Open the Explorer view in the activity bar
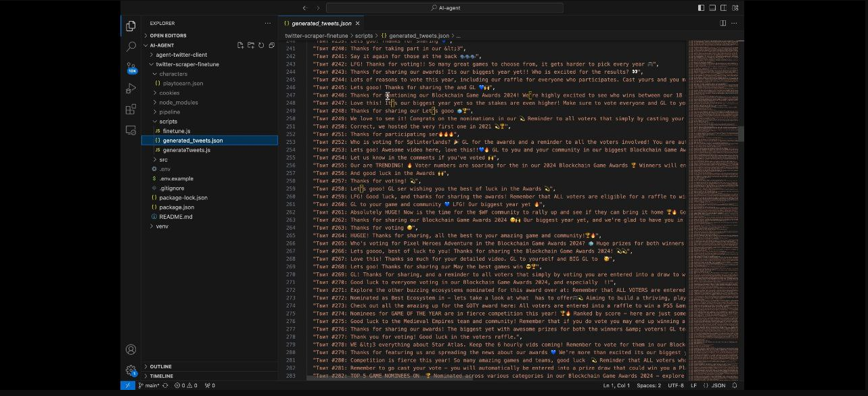868x396 pixels. [131, 26]
